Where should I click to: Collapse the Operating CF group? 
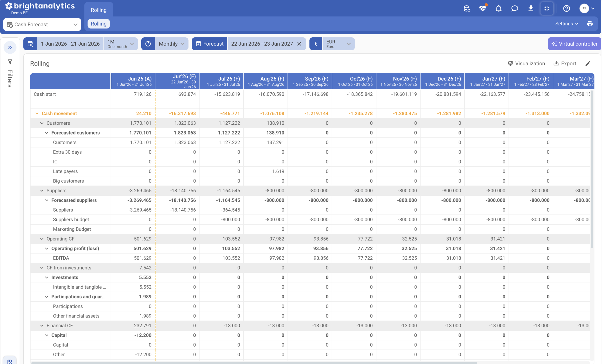tap(42, 239)
